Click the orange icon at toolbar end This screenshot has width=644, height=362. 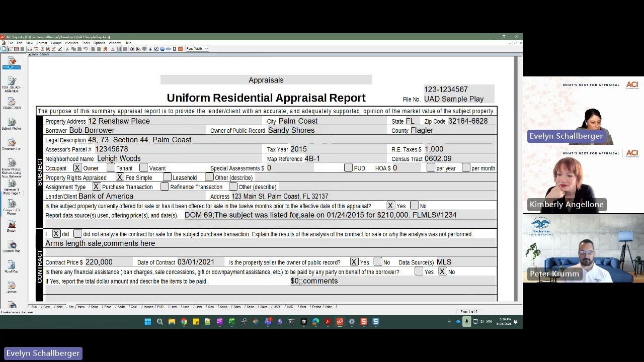click(x=181, y=49)
